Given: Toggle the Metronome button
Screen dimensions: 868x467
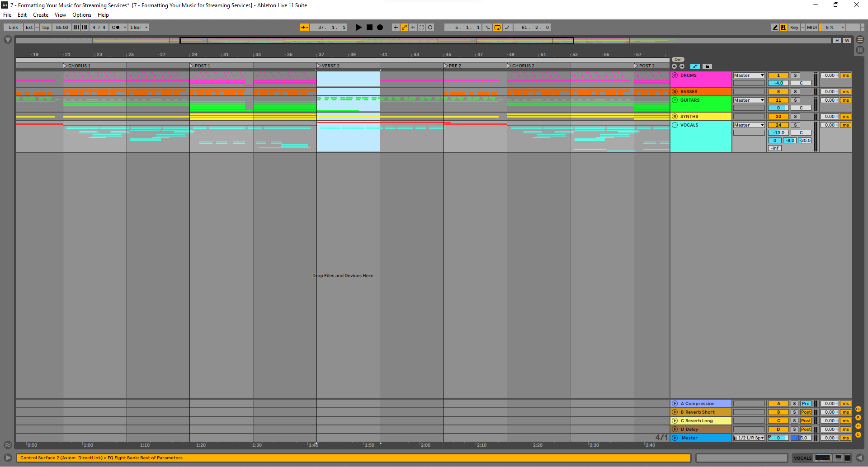Looking at the screenshot, I should tap(116, 28).
